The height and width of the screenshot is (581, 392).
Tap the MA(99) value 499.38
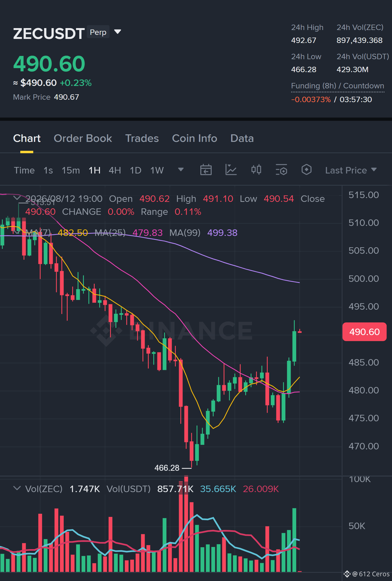[222, 233]
